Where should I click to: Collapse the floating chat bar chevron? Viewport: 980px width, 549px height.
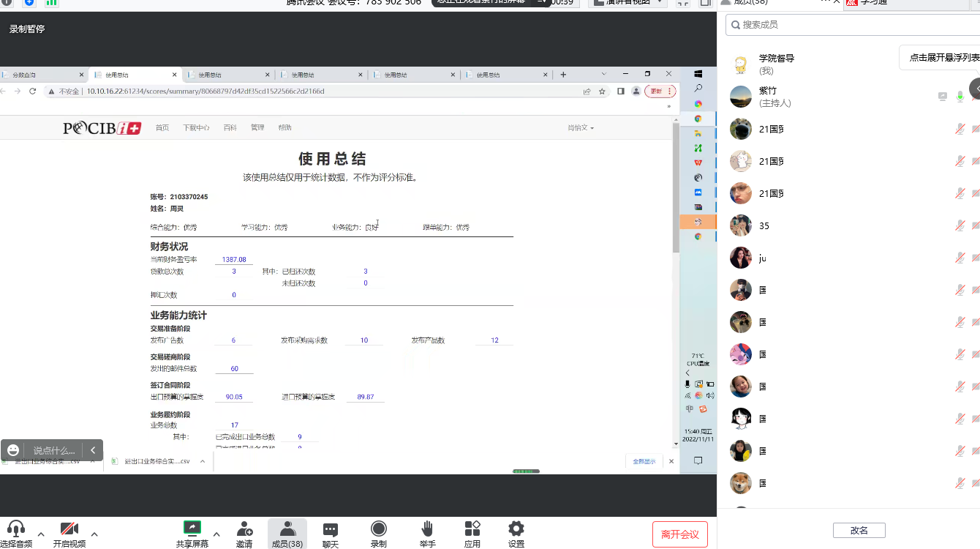(x=93, y=450)
